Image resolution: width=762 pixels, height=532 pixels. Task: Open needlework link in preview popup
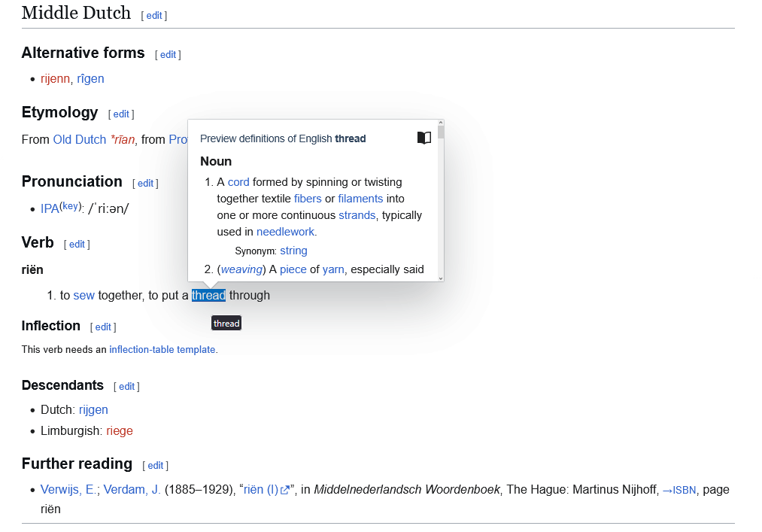[285, 232]
